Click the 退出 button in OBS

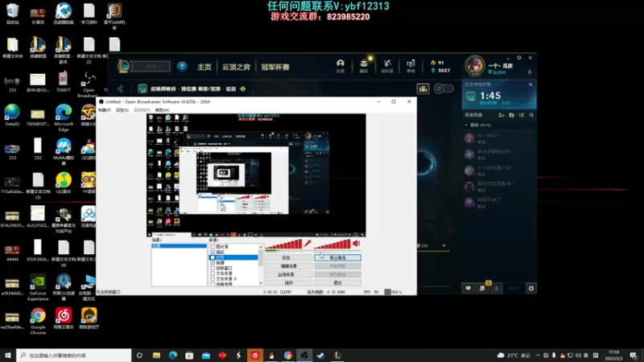(x=337, y=283)
